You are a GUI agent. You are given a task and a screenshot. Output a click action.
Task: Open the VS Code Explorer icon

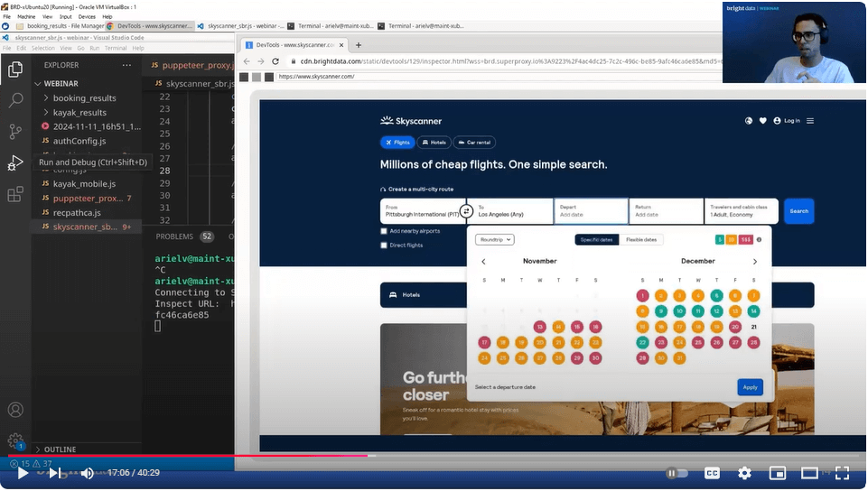(x=15, y=69)
